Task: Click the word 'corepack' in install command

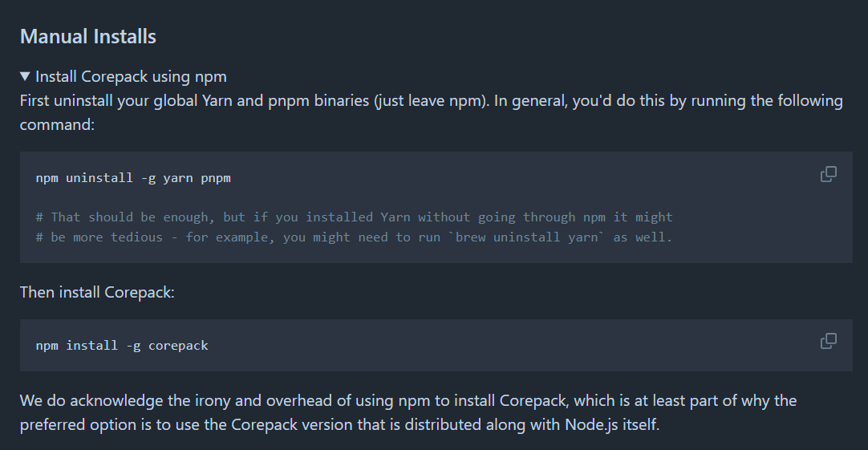Action: (178, 346)
